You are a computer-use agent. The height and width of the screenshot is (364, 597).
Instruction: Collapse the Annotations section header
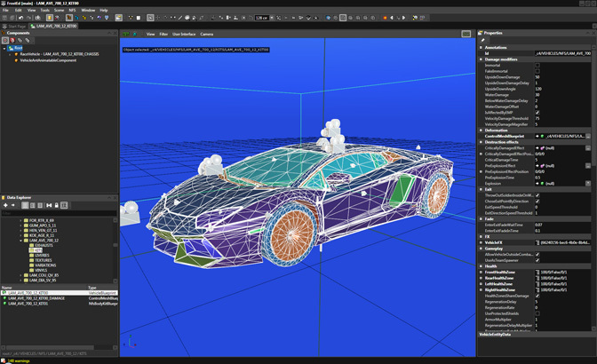[x=481, y=48]
